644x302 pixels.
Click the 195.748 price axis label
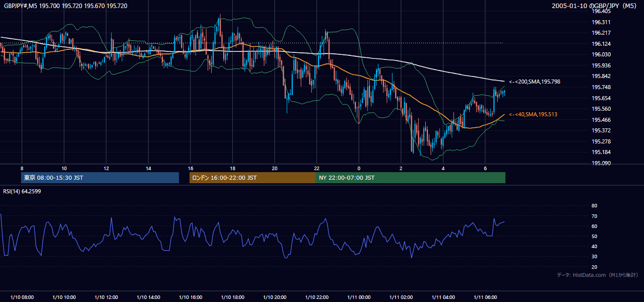coord(601,87)
